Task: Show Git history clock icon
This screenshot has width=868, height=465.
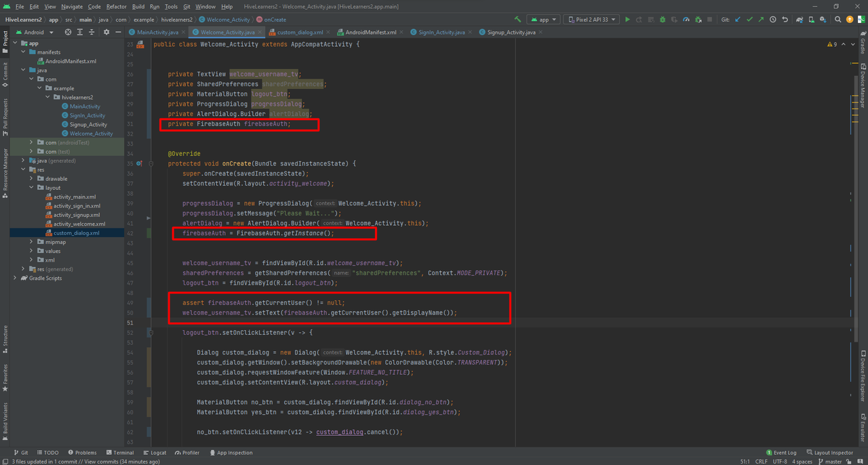Action: coord(773,20)
